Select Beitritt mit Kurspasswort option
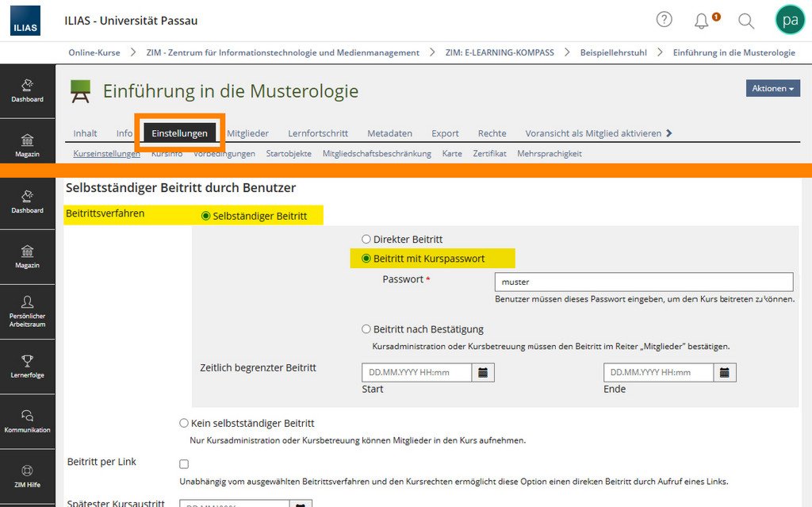Screen dimensions: 812x507 click(x=366, y=259)
